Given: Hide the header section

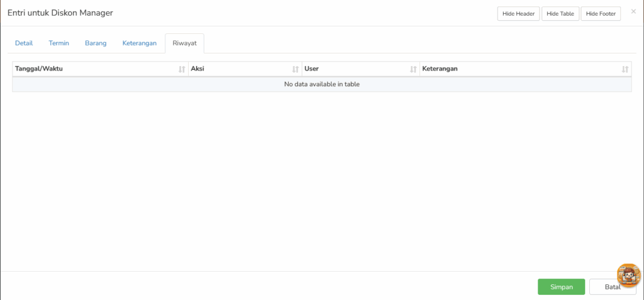Looking at the screenshot, I should [518, 14].
